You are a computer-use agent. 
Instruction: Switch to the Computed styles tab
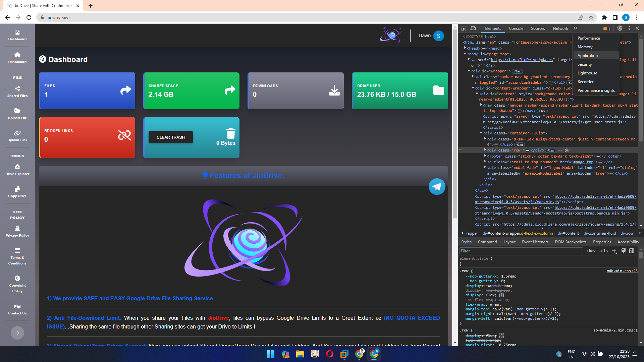click(x=487, y=242)
